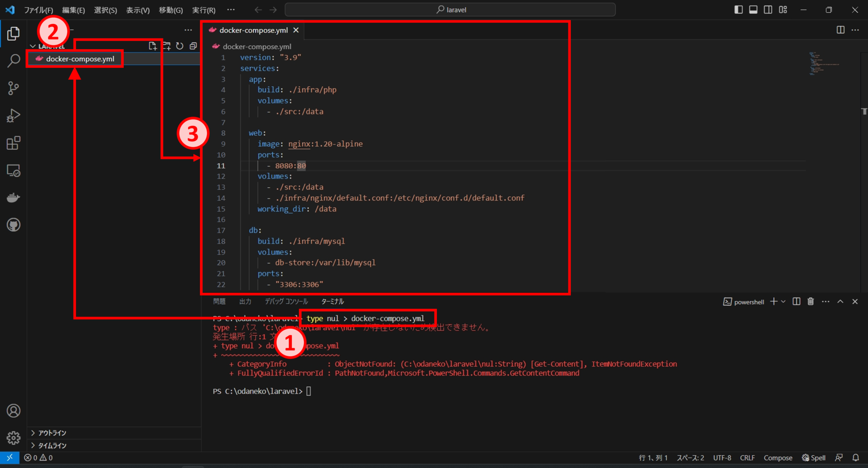Toggle the bottom panel visibility
This screenshot has height=468, width=868.
coord(753,9)
